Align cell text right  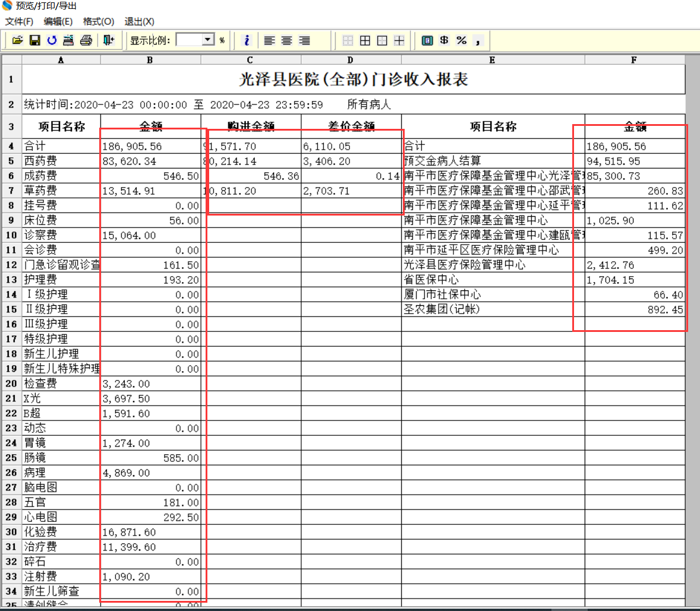(304, 40)
